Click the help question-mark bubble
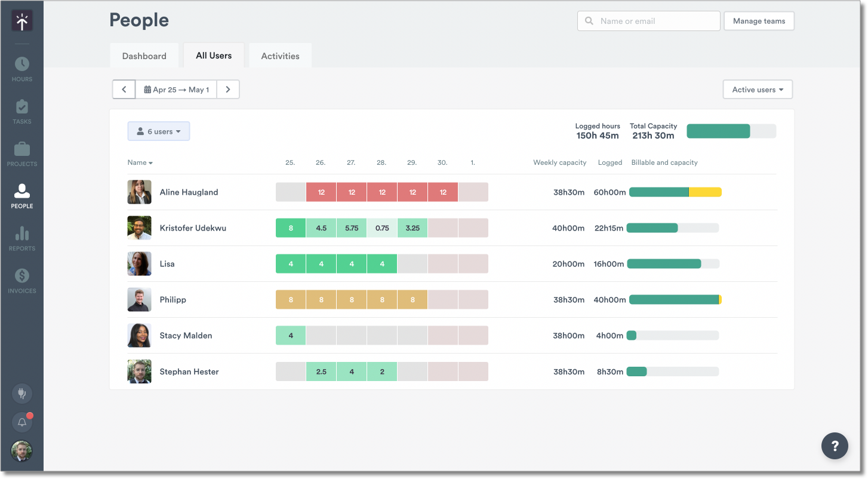The height and width of the screenshot is (479, 868). click(x=835, y=446)
